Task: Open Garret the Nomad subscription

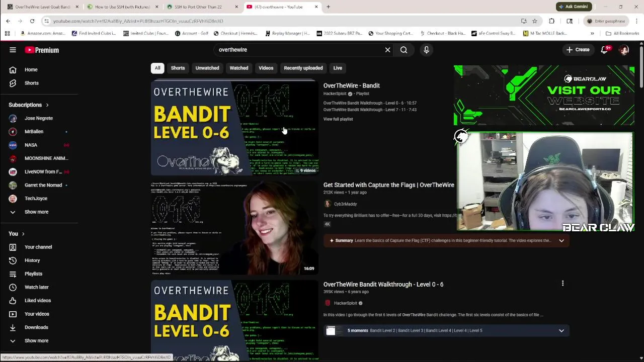Action: click(x=39, y=185)
